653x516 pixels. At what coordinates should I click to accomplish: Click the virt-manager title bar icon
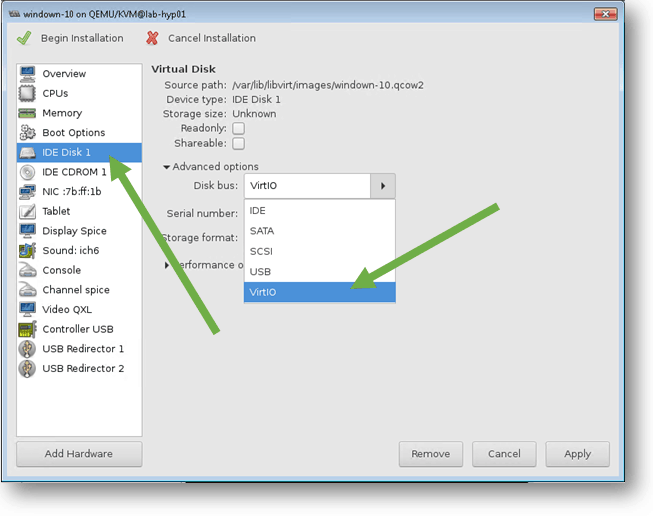15,14
